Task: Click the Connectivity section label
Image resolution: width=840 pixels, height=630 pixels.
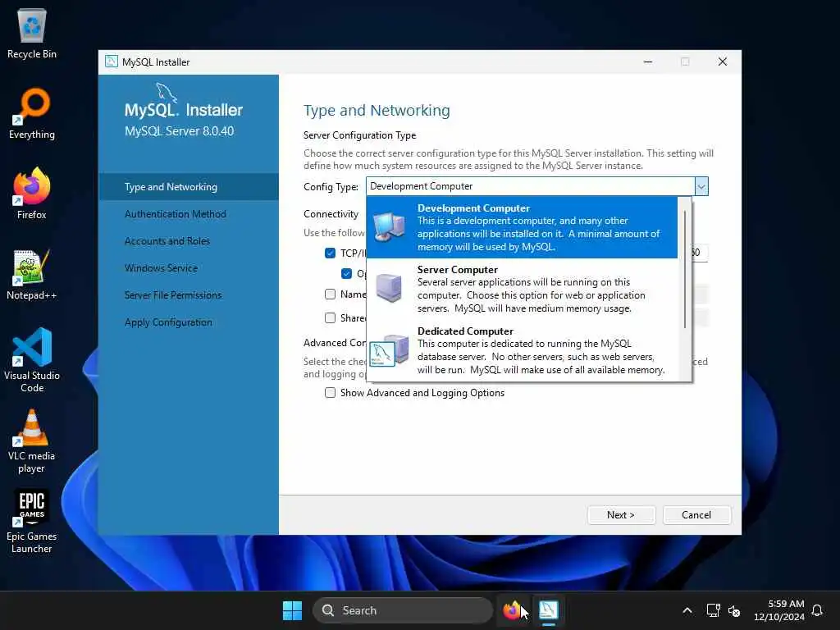Action: (331, 214)
